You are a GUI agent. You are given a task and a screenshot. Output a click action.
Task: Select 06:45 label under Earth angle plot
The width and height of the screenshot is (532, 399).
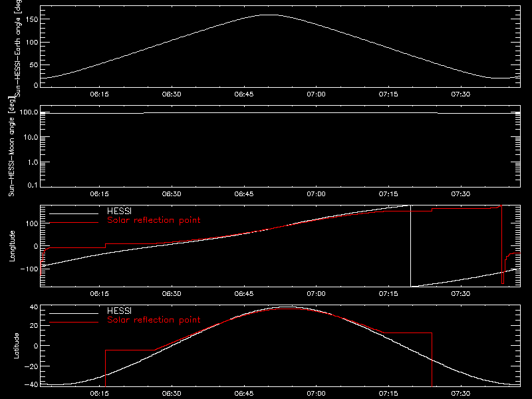(244, 94)
